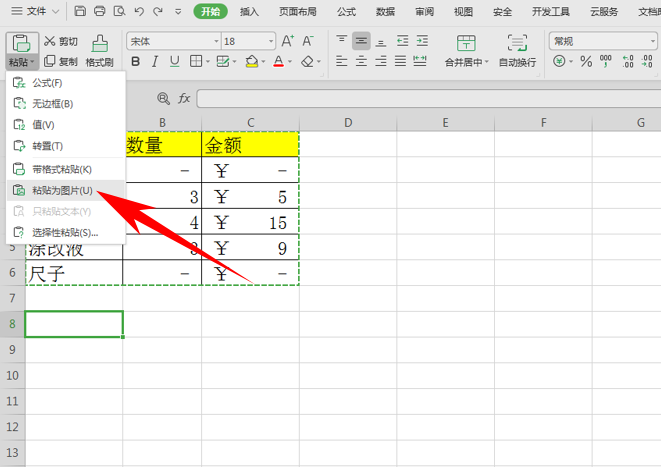This screenshot has height=471, width=661.
Task: Click 剪切 (Cut) scissors
Action: click(x=61, y=41)
